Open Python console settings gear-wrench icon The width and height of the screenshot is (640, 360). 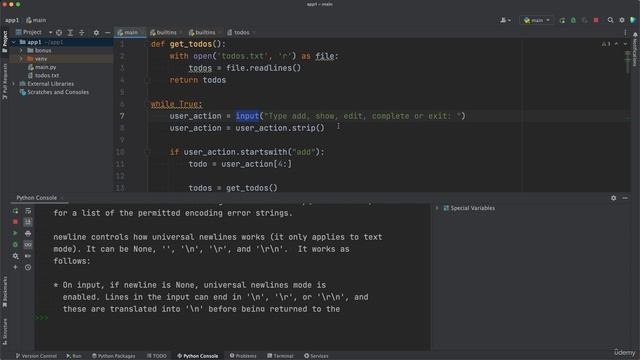pos(15,256)
